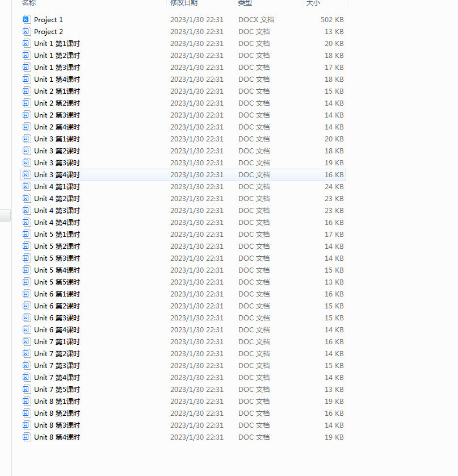Click the DOCX 文档 type of Project 1

pos(257,20)
